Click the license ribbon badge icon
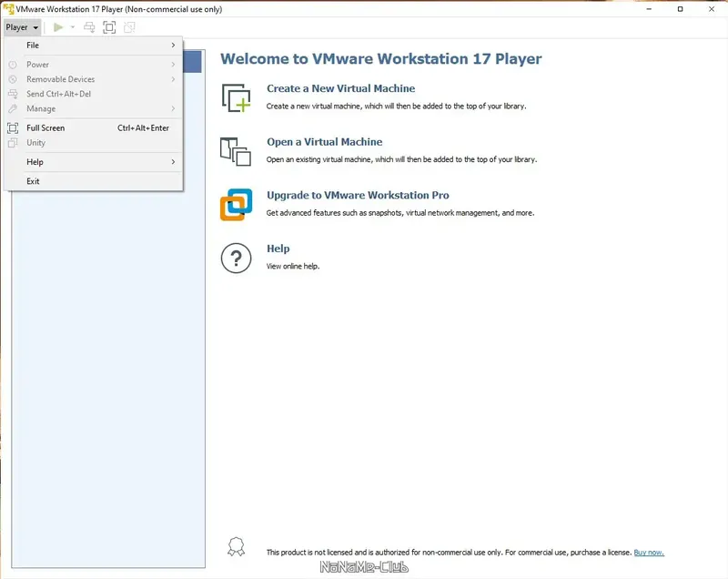Viewport: 728px width, 579px height. (x=236, y=547)
